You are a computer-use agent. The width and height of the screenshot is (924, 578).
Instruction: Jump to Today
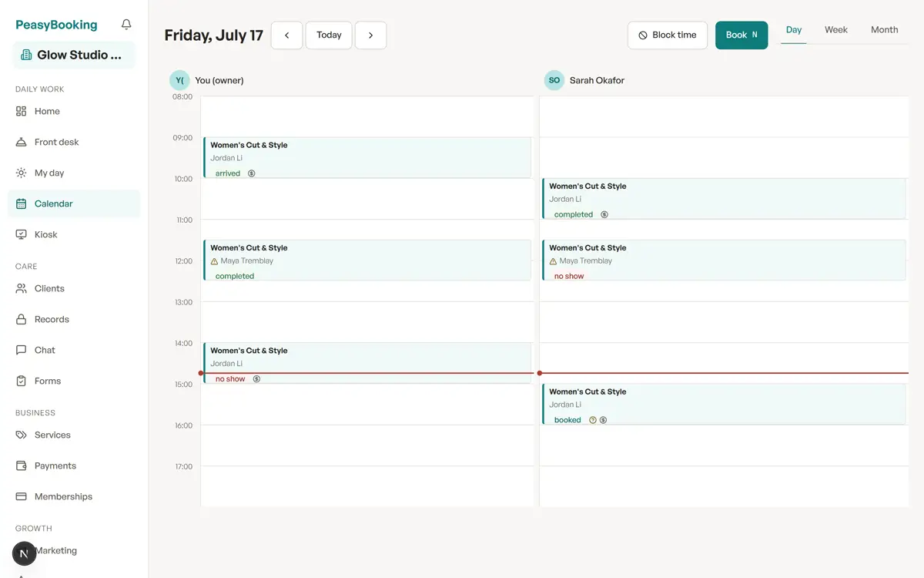[x=329, y=35]
